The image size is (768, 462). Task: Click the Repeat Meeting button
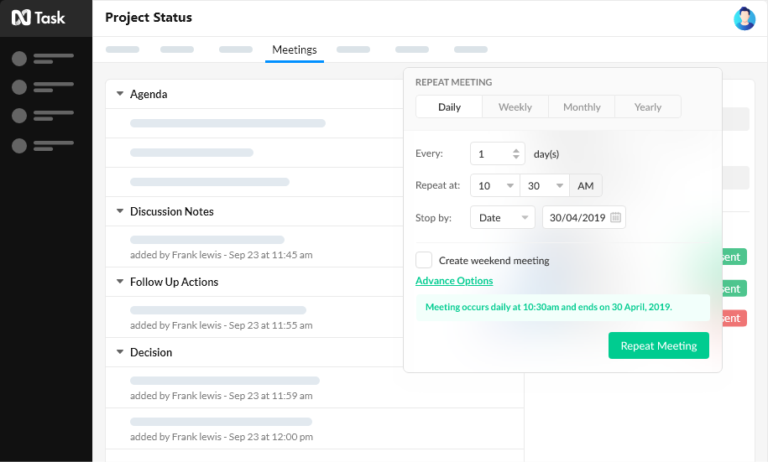pyautogui.click(x=658, y=345)
